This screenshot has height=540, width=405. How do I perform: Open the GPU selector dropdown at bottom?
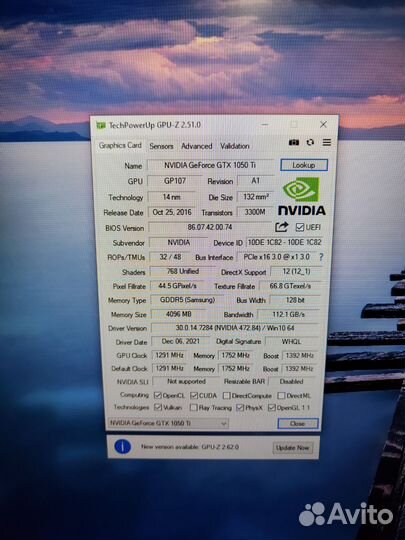168,423
